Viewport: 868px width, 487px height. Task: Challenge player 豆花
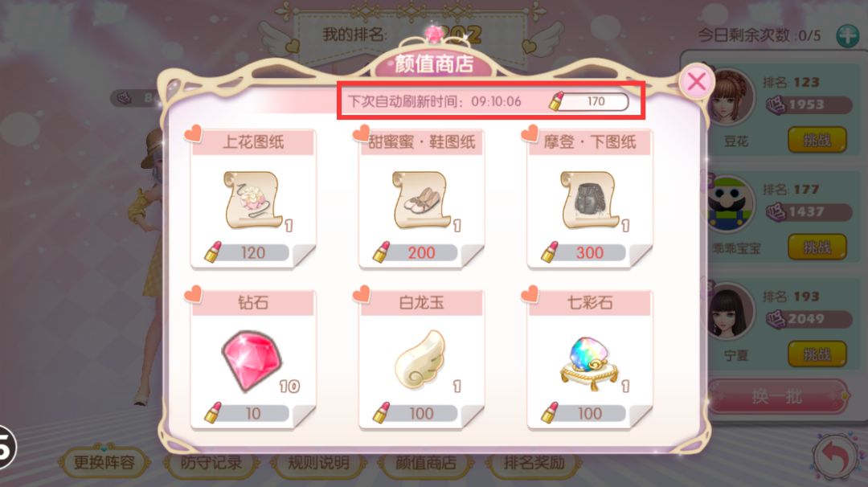pyautogui.click(x=817, y=140)
